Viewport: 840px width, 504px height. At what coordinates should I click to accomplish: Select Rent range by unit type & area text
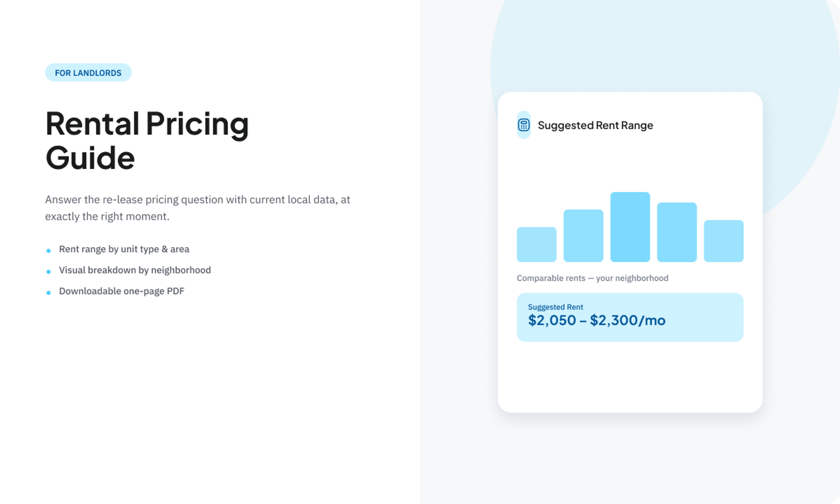(x=124, y=249)
